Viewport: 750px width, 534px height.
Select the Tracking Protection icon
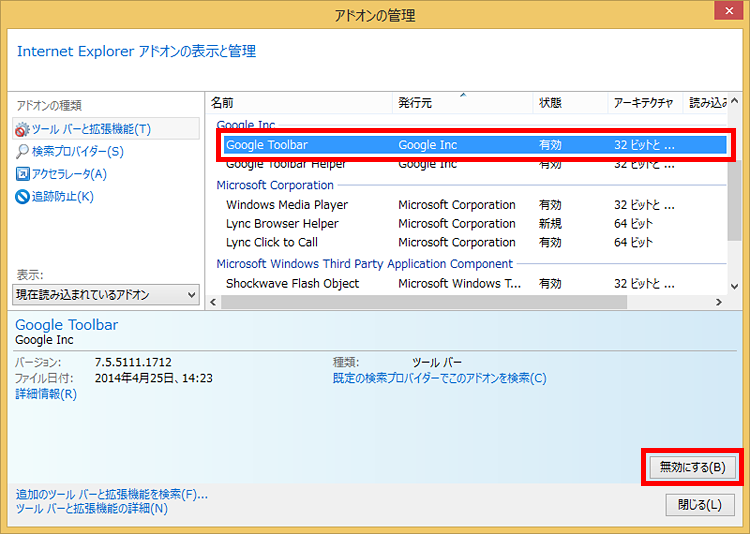22,196
